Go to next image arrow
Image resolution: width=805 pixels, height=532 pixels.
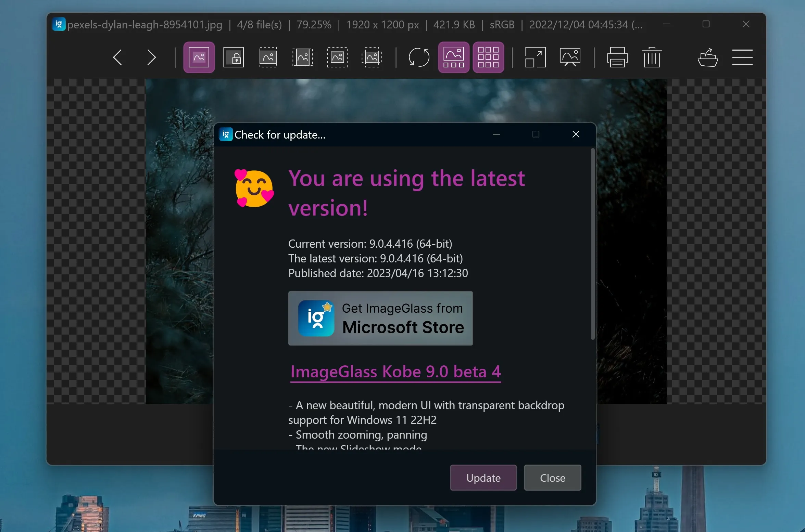tap(151, 57)
